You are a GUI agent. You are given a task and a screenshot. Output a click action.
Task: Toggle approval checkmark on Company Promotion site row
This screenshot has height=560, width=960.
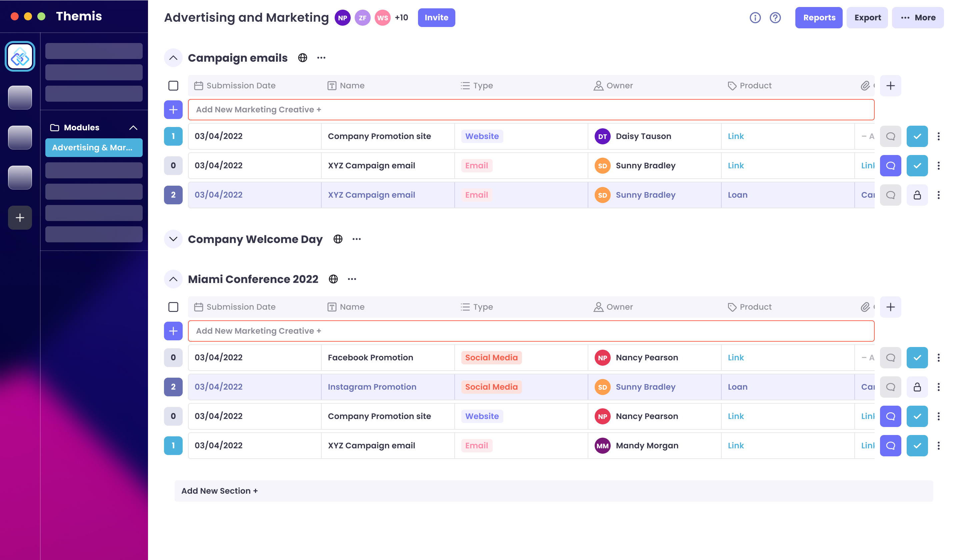point(917,136)
